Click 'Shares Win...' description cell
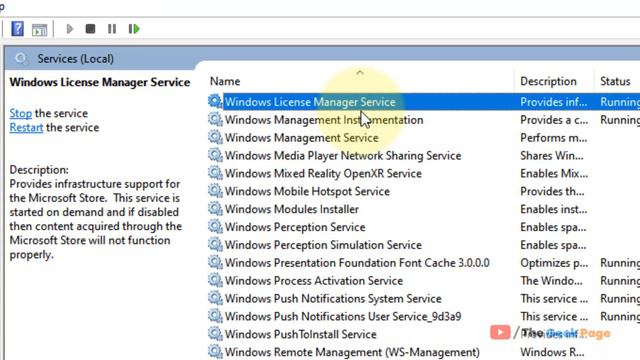The image size is (640, 360). tap(552, 156)
